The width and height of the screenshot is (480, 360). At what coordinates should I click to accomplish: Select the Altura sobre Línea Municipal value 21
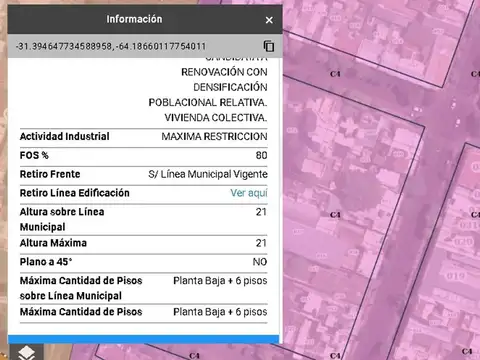click(x=261, y=212)
